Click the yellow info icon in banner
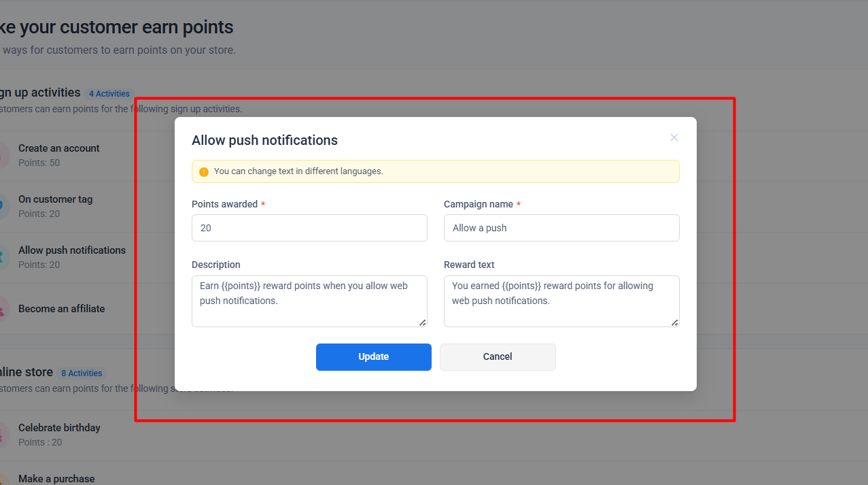868x485 pixels. (204, 172)
